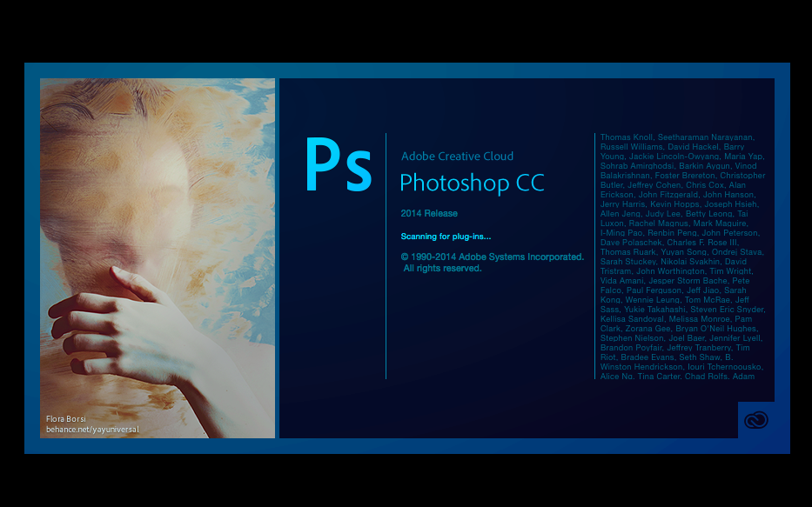Click the credits line starting Kellisa Sandoval

pyautogui.click(x=676, y=319)
